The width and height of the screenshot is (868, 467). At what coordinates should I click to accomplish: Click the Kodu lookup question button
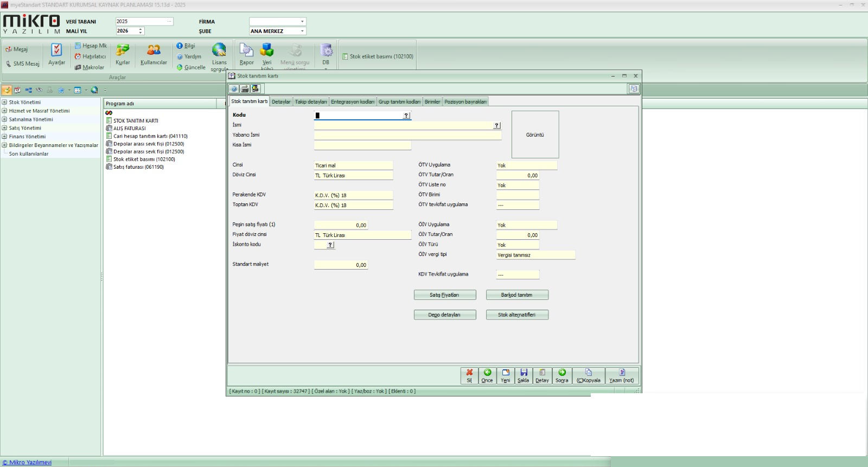406,116
